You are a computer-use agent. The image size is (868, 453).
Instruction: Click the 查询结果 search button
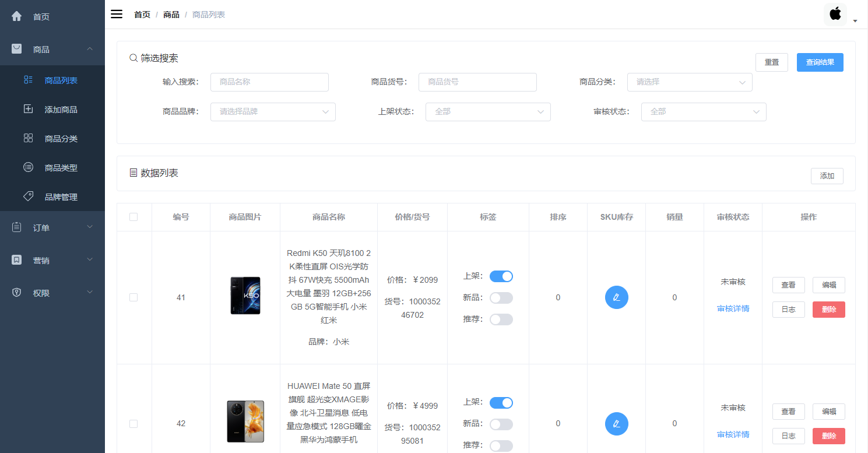820,62
